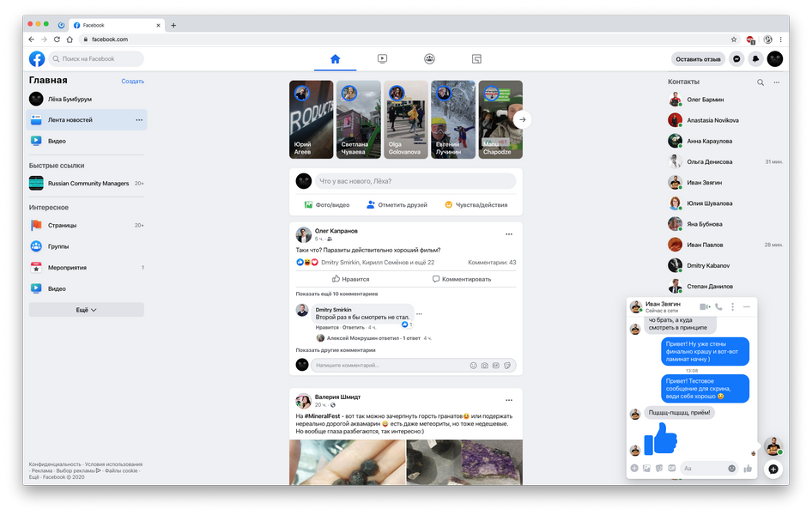Open emoji picker in comment field
This screenshot has height=515, width=812.
click(x=473, y=366)
